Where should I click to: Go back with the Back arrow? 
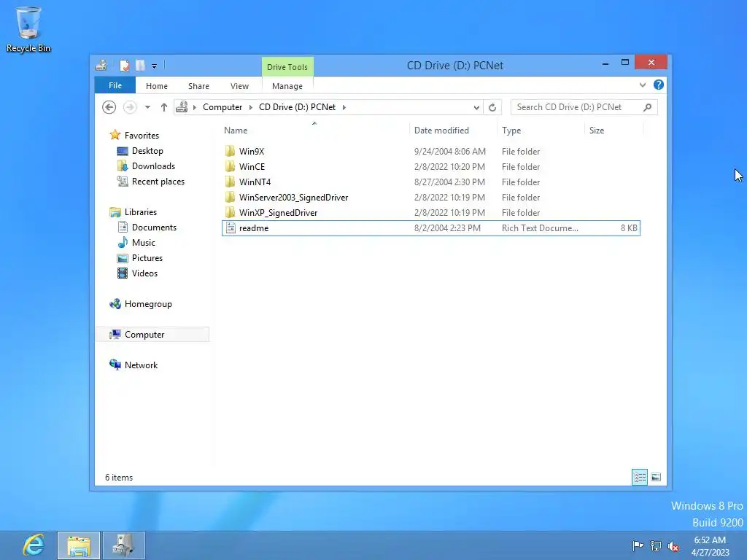pos(109,107)
